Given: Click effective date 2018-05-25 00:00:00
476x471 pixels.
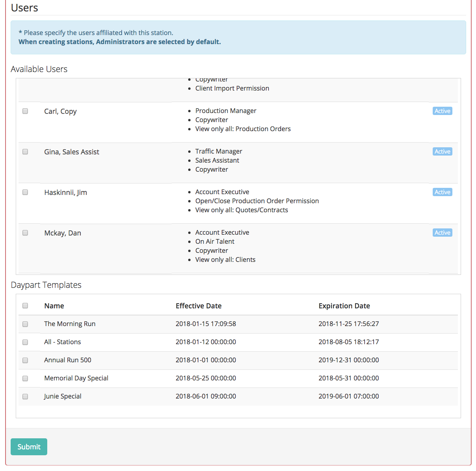Looking at the screenshot, I should [x=206, y=378].
